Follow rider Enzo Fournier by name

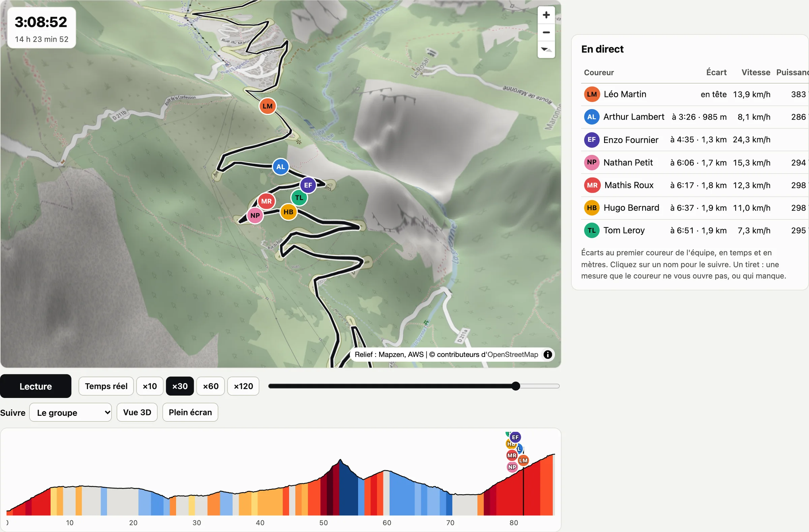631,139
